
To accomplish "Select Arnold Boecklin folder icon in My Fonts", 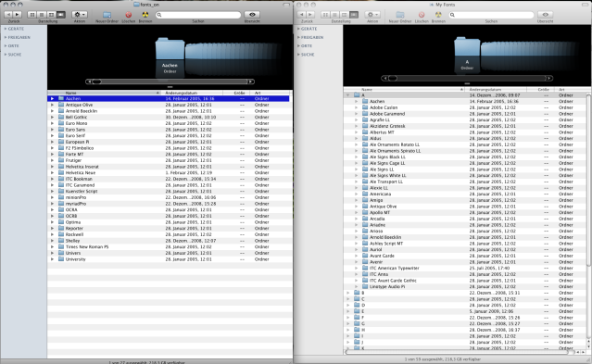I will click(365, 237).
